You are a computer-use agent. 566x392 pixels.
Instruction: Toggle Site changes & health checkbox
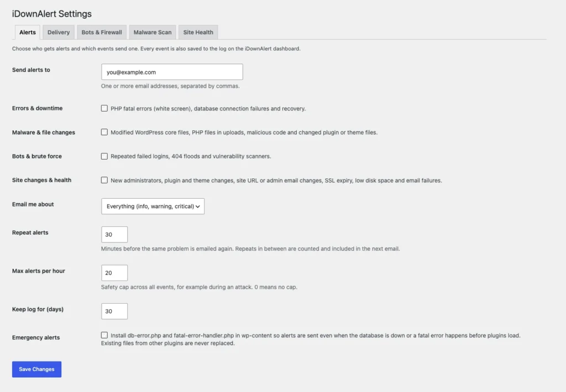click(104, 180)
